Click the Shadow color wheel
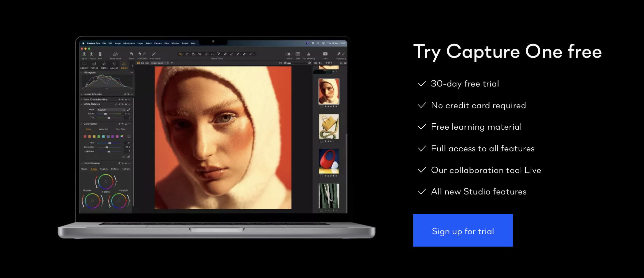This screenshot has height=278, width=644. tap(93, 201)
